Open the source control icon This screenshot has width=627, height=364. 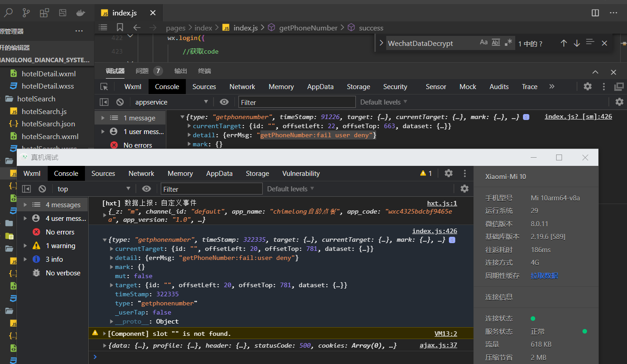(26, 13)
